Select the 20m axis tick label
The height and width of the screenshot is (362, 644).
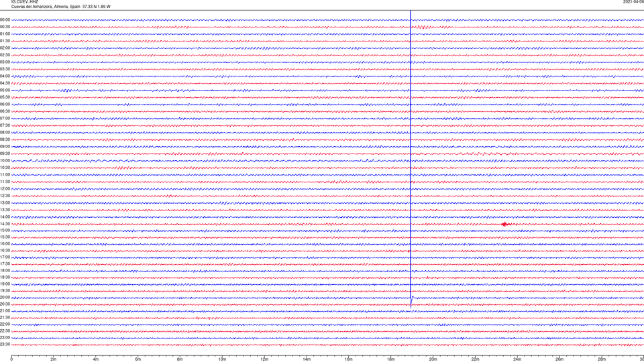click(x=433, y=359)
